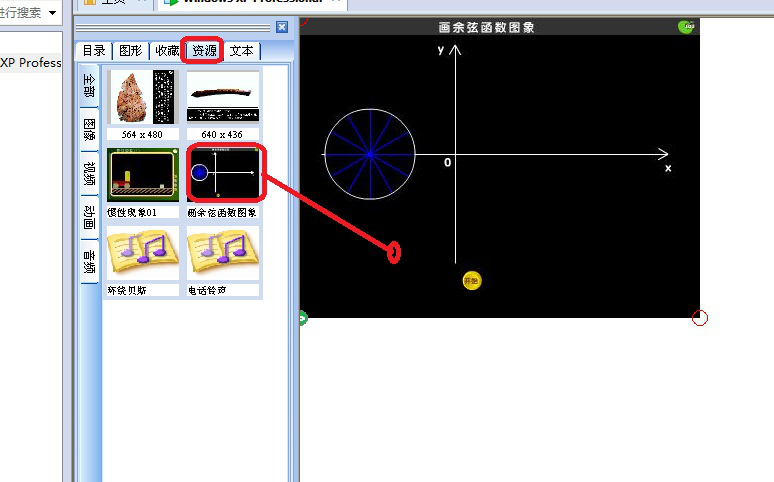Select the 环绕贝斯 audio resource icon
The width and height of the screenshot is (774, 482).
pyautogui.click(x=143, y=253)
